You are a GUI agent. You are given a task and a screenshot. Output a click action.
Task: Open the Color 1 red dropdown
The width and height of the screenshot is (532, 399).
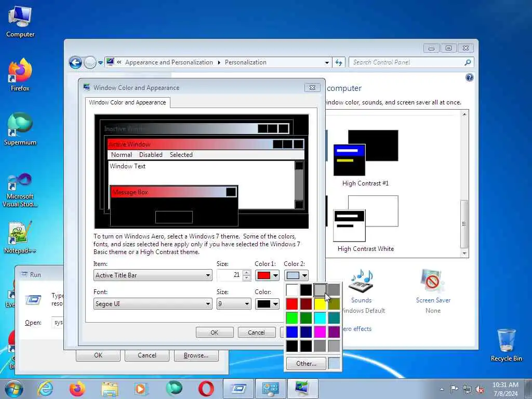click(x=267, y=275)
